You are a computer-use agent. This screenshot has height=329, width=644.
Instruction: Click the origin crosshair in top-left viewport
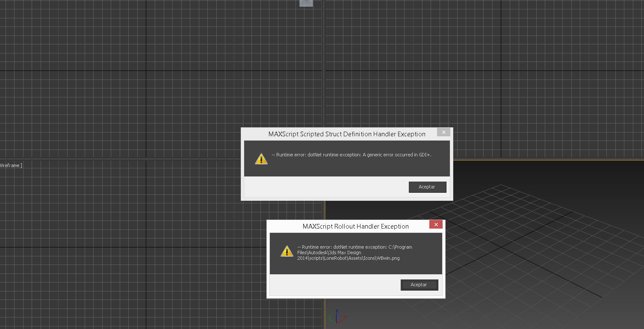(146, 70)
